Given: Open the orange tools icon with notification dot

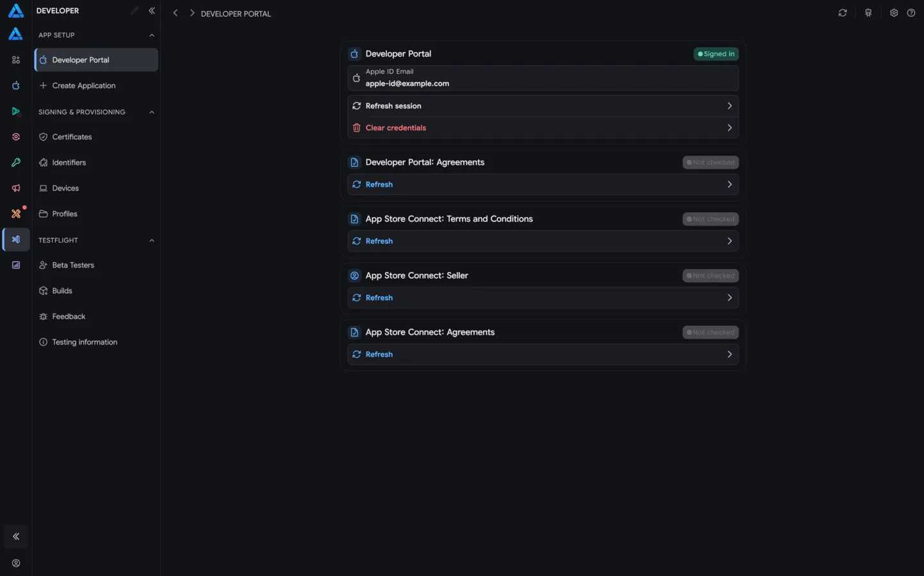Looking at the screenshot, I should pos(16,214).
